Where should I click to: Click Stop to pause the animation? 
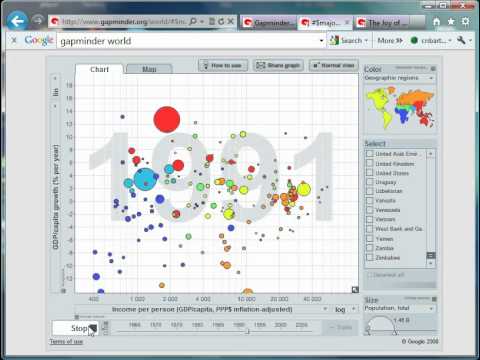[75, 328]
